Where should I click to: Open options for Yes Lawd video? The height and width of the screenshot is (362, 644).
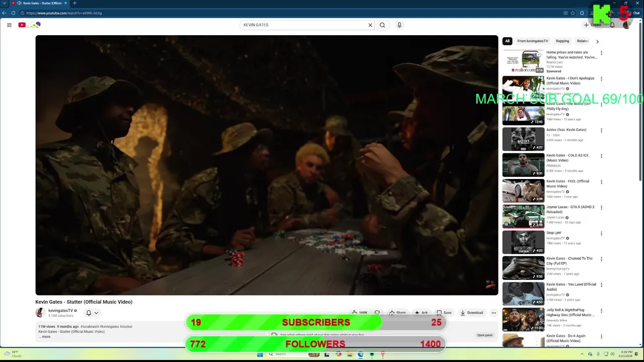click(x=601, y=285)
